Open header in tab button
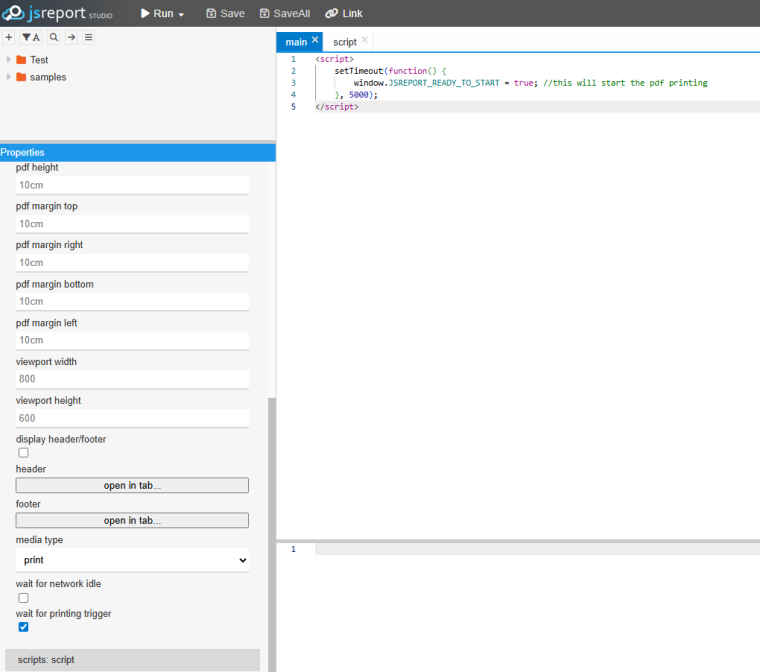 click(132, 485)
